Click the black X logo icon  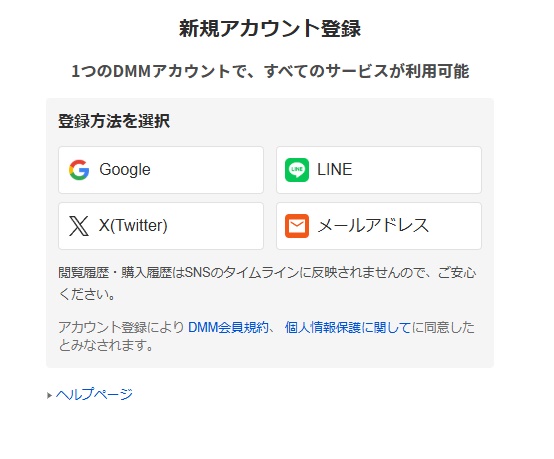[x=79, y=226]
